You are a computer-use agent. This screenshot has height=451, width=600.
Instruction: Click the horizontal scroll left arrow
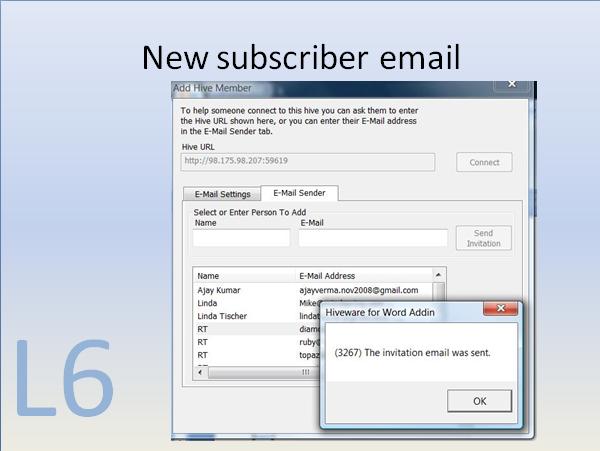pyautogui.click(x=200, y=372)
